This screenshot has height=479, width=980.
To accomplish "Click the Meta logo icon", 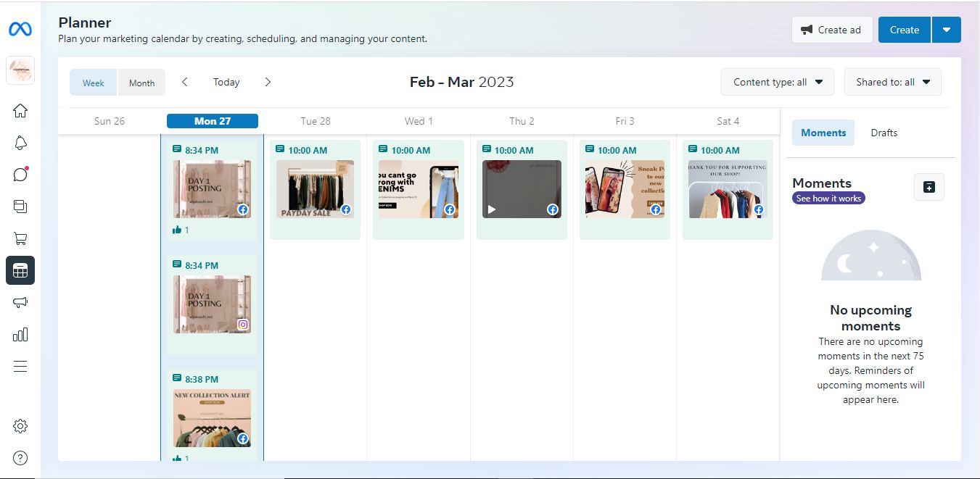I will pos(20,30).
